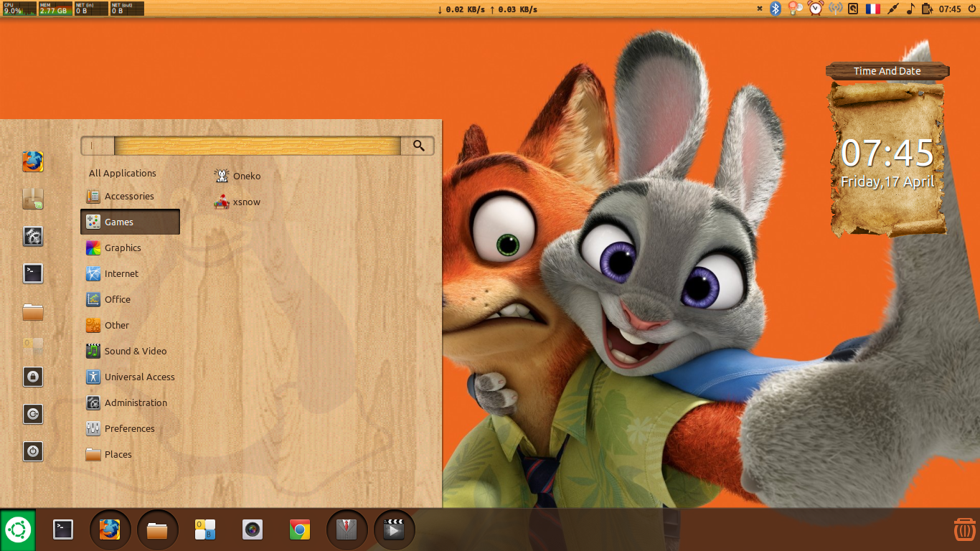
Task: Open the Office category
Action: (x=130, y=299)
